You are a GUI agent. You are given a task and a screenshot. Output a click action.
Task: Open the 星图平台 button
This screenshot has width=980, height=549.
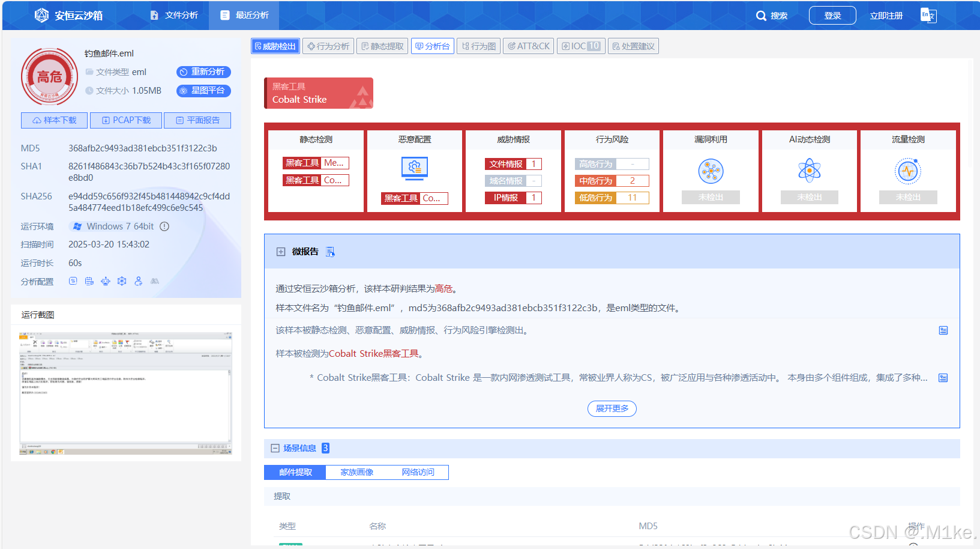[x=203, y=91]
